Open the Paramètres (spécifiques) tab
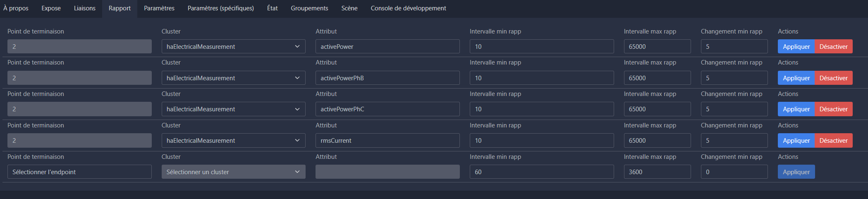Image resolution: width=868 pixels, height=199 pixels. click(220, 8)
